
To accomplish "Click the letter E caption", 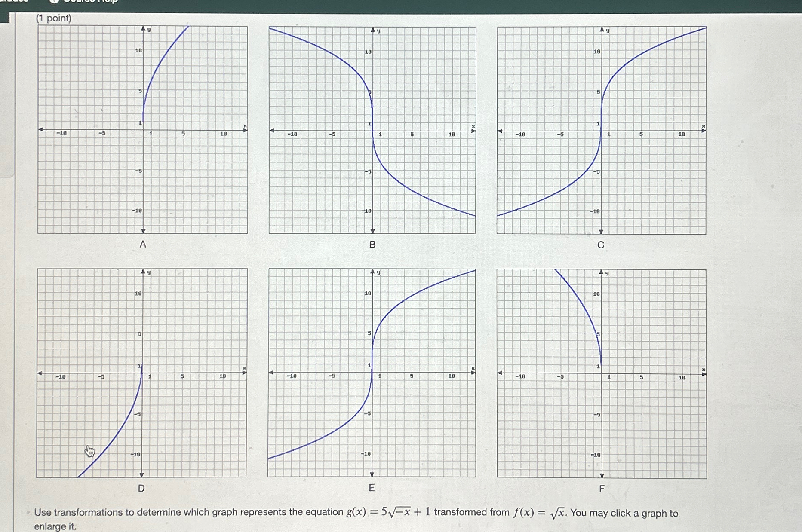I will pyautogui.click(x=372, y=488).
